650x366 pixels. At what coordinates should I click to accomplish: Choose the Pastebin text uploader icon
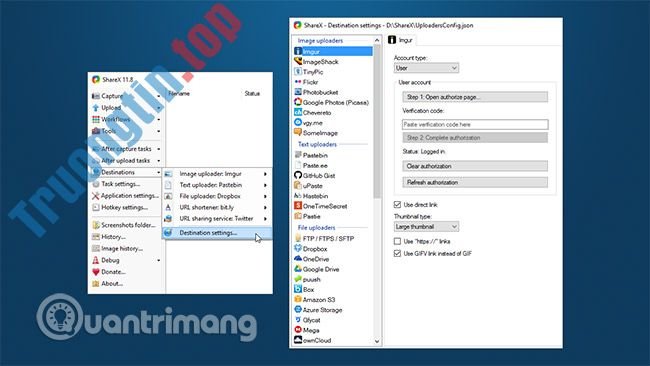point(298,155)
